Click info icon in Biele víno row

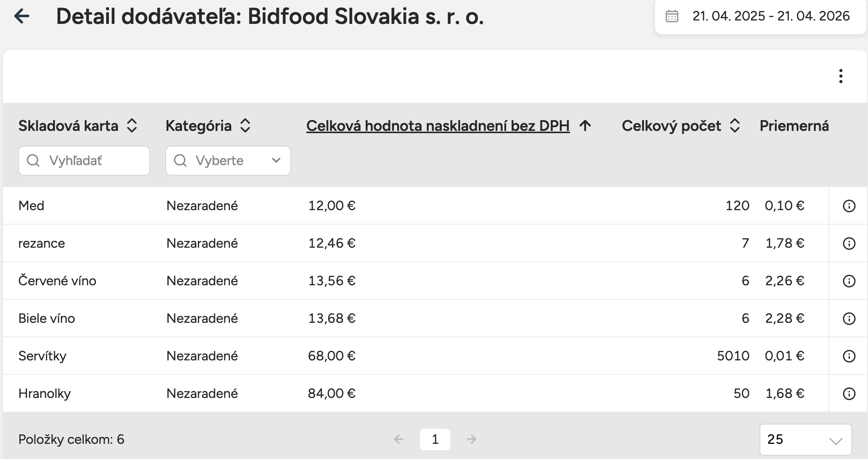(849, 319)
